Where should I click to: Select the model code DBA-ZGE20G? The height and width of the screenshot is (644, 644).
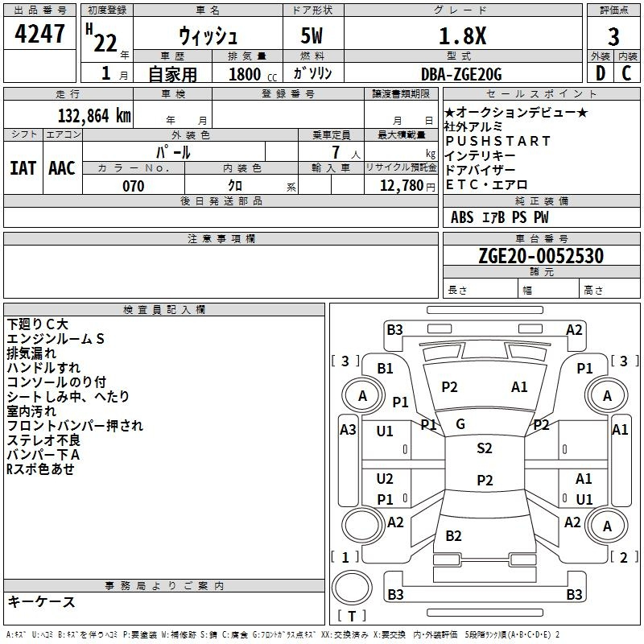point(461,74)
